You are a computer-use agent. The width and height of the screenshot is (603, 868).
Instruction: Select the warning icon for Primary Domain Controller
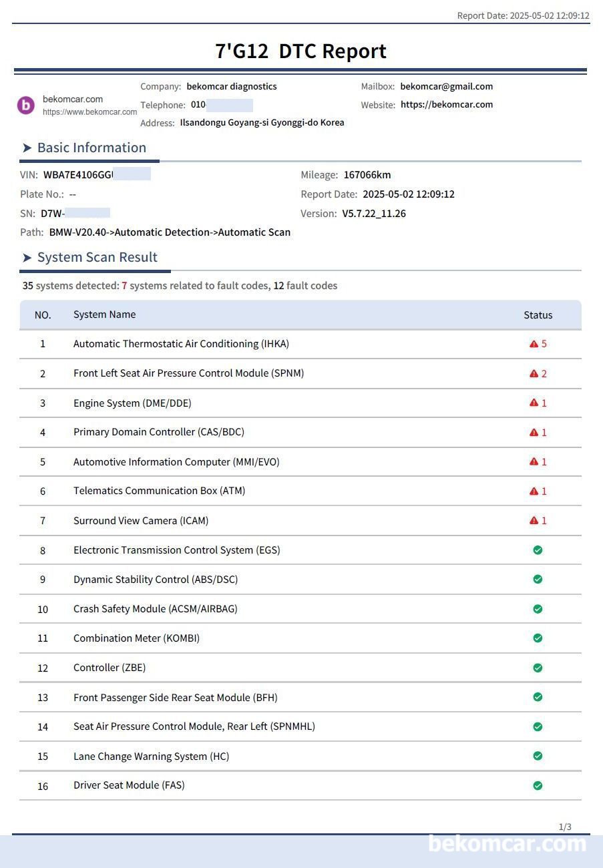coord(534,432)
